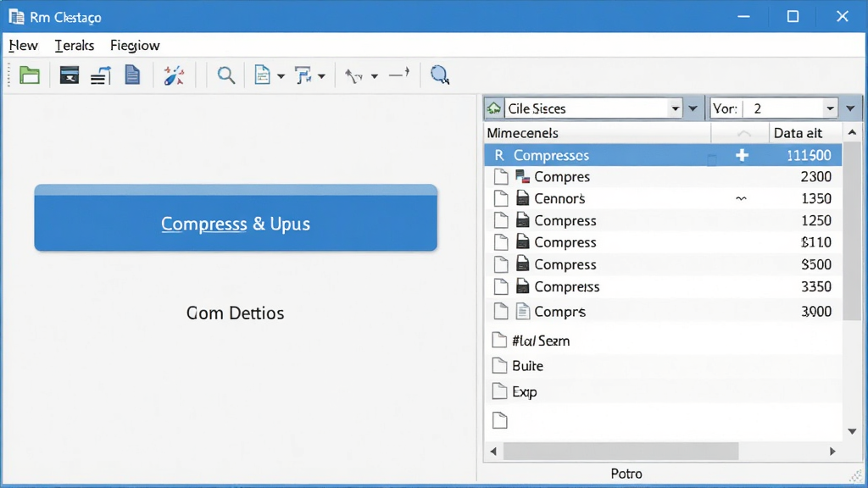Expand the Cile Sisces combo box
This screenshot has width=868, height=488.
point(676,108)
